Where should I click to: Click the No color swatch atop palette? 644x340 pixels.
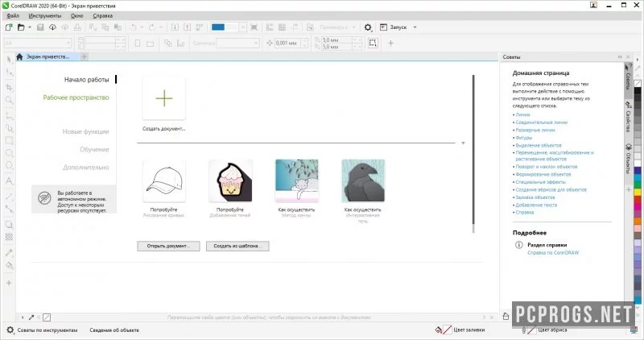click(x=638, y=84)
